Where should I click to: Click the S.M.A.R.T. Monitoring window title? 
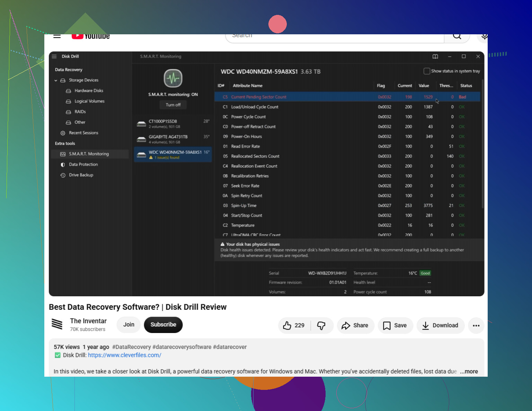coord(161,56)
